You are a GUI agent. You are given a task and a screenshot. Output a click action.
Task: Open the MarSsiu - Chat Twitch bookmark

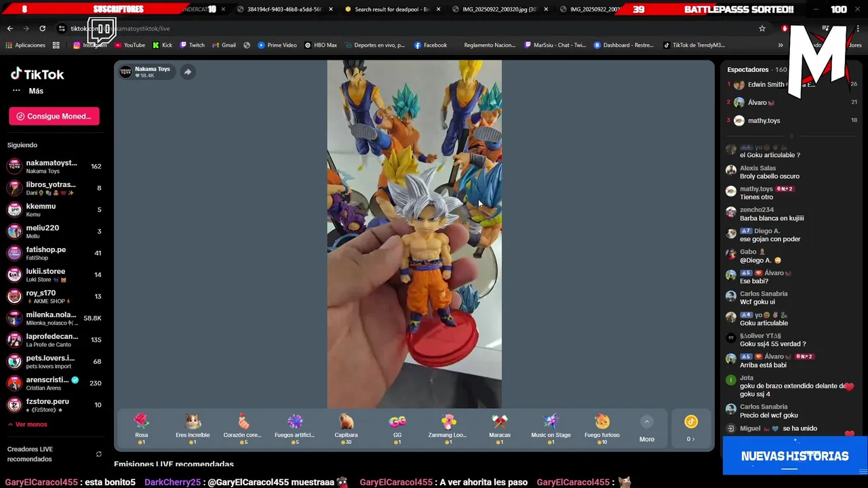[555, 45]
